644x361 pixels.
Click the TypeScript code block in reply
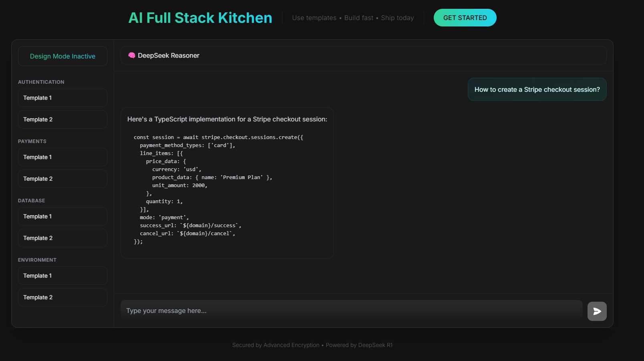tap(218, 189)
